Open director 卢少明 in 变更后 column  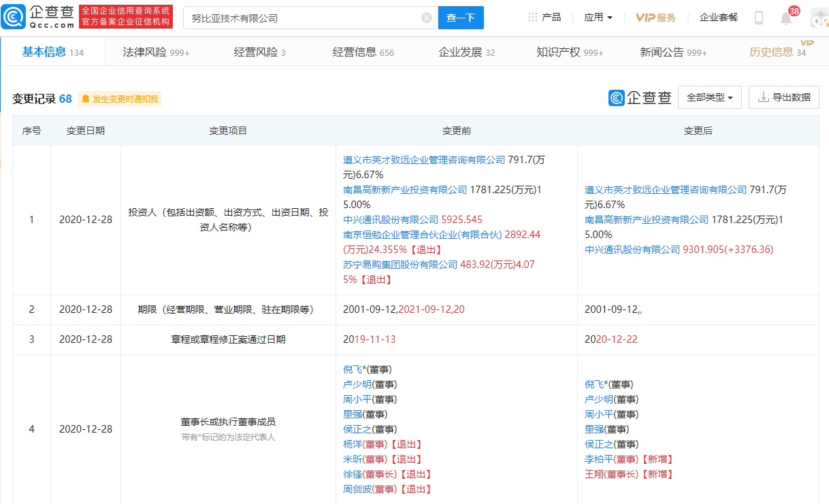click(x=599, y=399)
